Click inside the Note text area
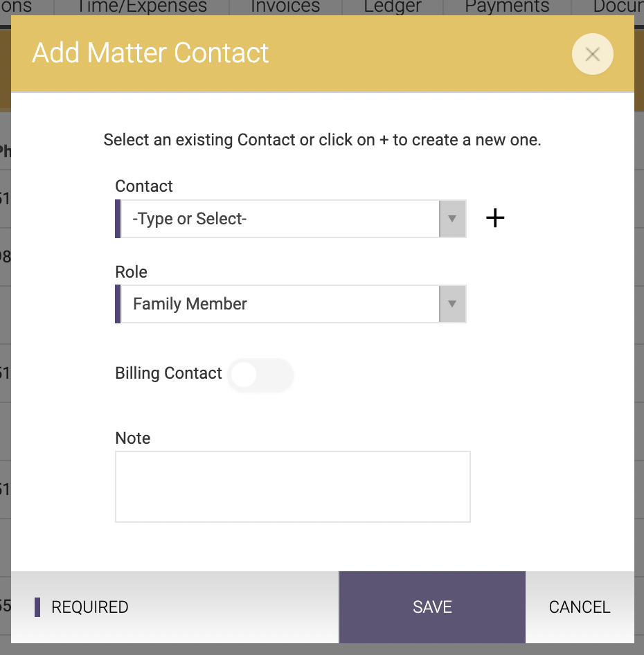 293,487
